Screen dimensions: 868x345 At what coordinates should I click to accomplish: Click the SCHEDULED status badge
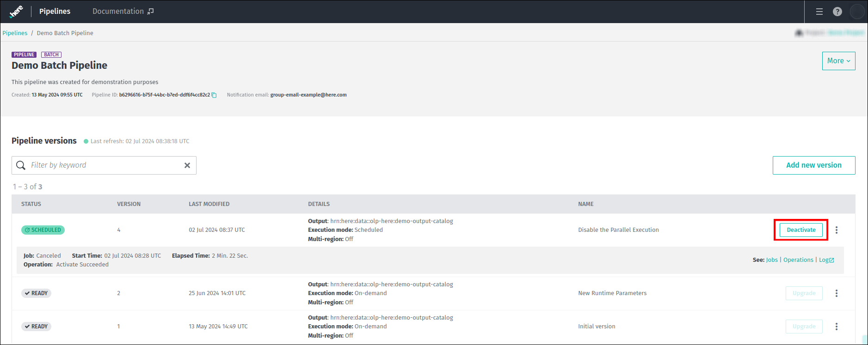tap(43, 230)
